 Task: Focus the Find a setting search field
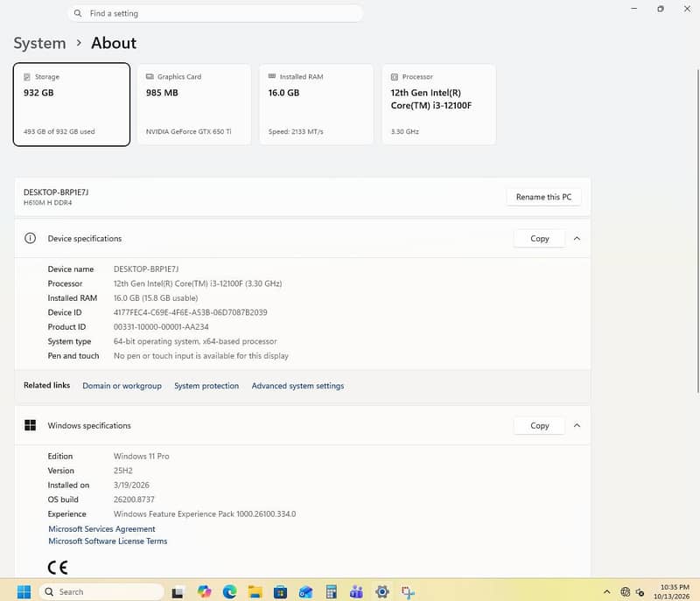tap(215, 13)
